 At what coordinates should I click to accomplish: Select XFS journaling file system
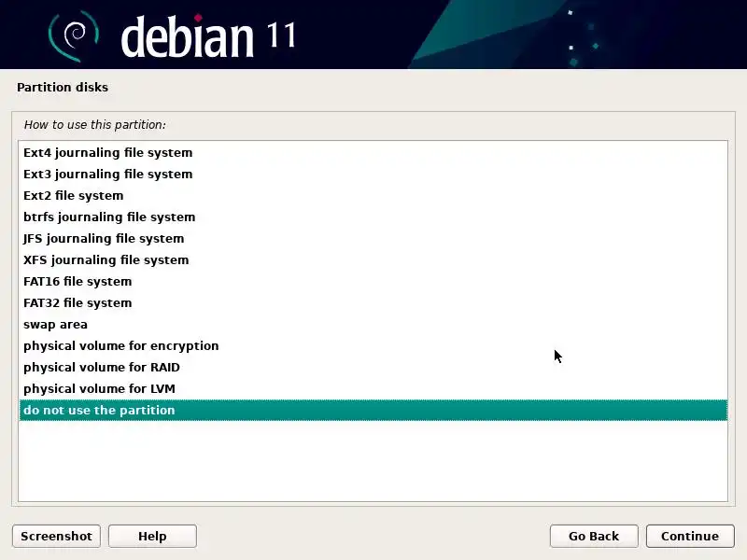373,259
